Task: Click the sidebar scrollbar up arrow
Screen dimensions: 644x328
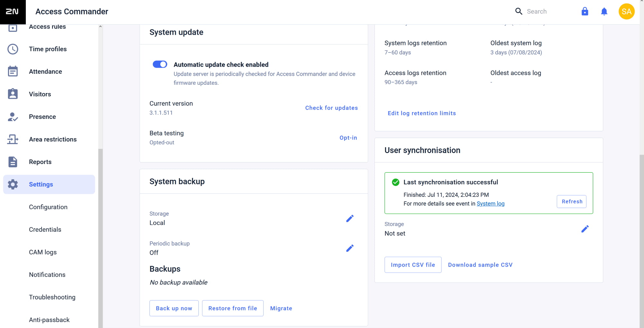Action: 100,26
